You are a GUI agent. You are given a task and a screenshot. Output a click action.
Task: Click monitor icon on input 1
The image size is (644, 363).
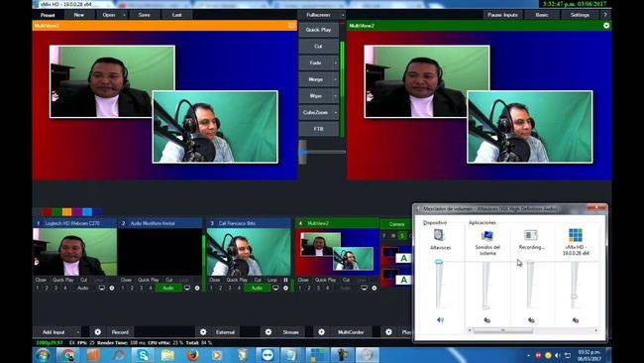tap(102, 288)
